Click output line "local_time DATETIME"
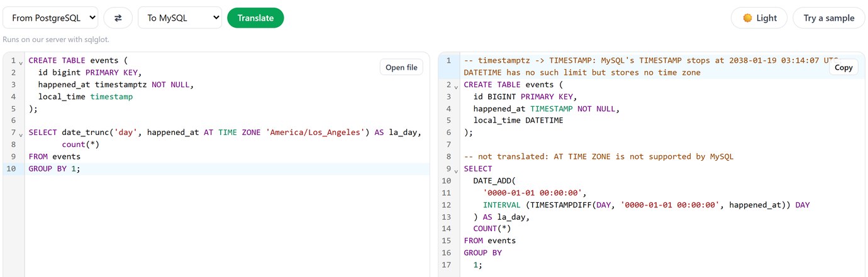Image resolution: width=868 pixels, height=277 pixels. coord(518,121)
